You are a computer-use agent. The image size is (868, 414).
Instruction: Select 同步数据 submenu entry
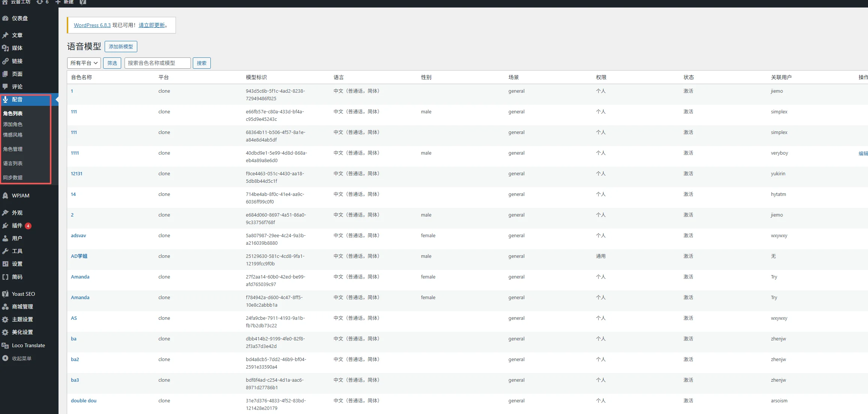click(13, 178)
